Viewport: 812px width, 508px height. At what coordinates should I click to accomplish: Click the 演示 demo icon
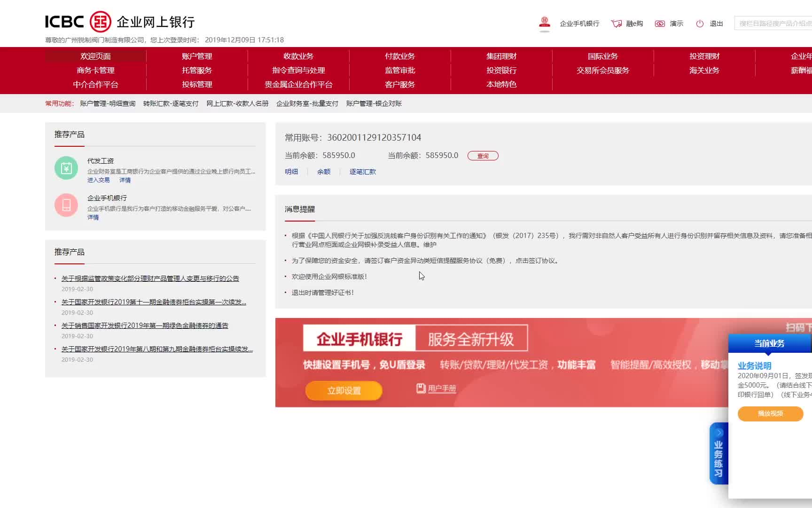pos(660,24)
